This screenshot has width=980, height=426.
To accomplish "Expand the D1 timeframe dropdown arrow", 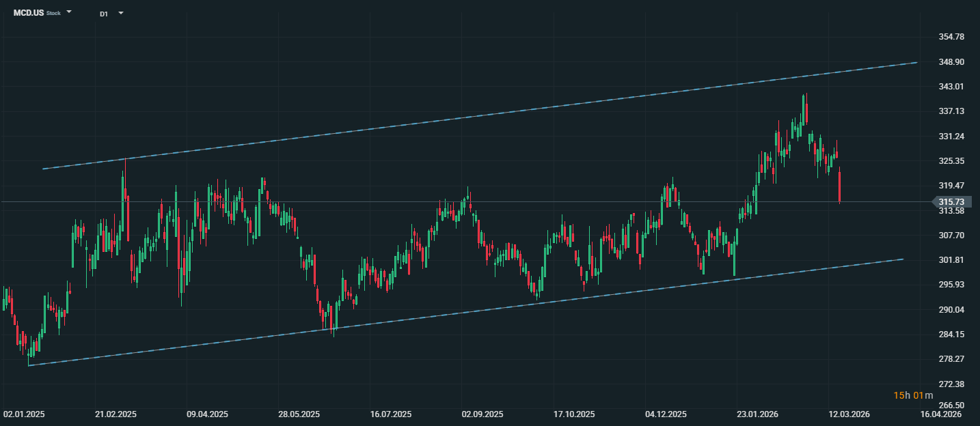I will 121,13.
